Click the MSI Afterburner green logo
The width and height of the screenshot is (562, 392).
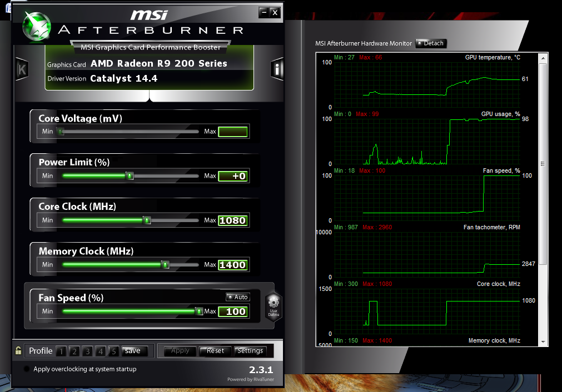tap(37, 26)
